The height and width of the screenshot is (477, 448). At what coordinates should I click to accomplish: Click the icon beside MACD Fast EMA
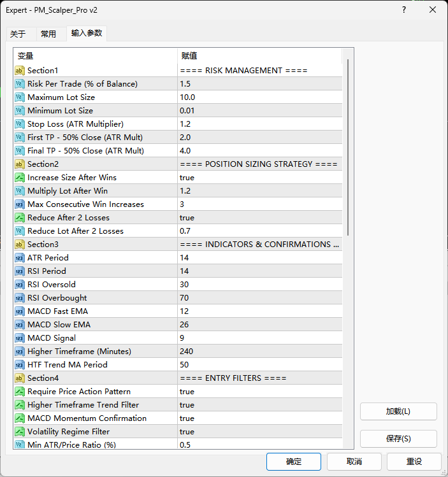click(x=20, y=311)
